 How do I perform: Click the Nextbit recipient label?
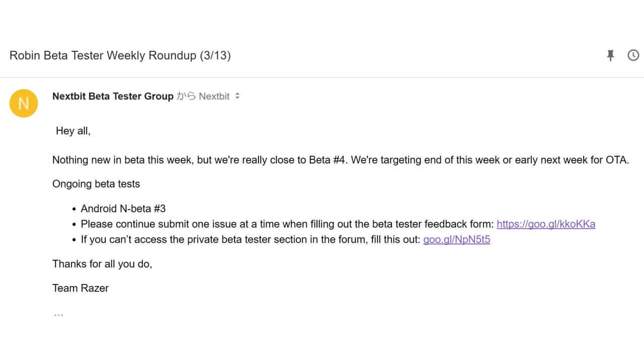pos(215,96)
